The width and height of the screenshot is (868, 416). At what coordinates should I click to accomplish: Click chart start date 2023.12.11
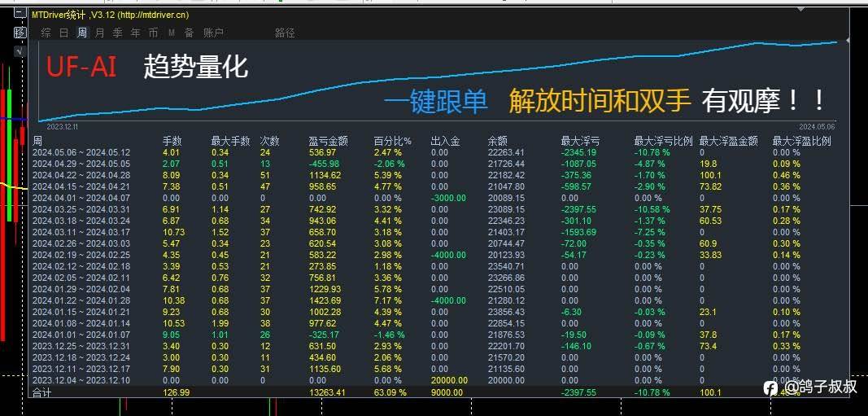coord(62,127)
